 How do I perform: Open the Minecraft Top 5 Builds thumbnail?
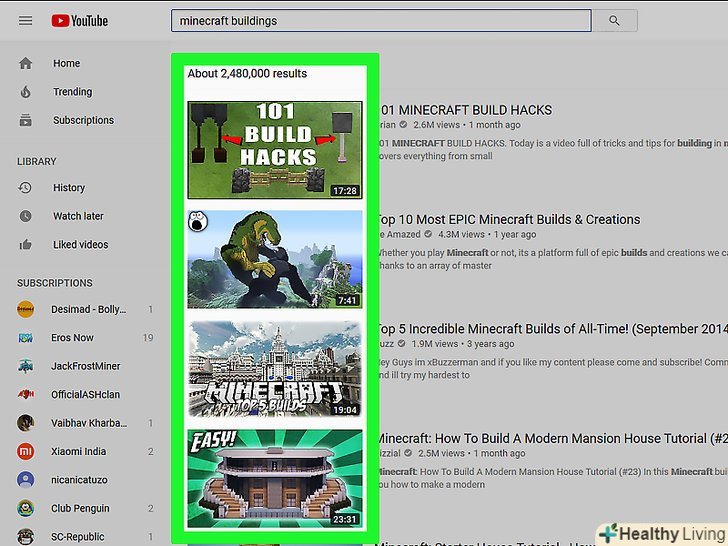[x=275, y=369]
